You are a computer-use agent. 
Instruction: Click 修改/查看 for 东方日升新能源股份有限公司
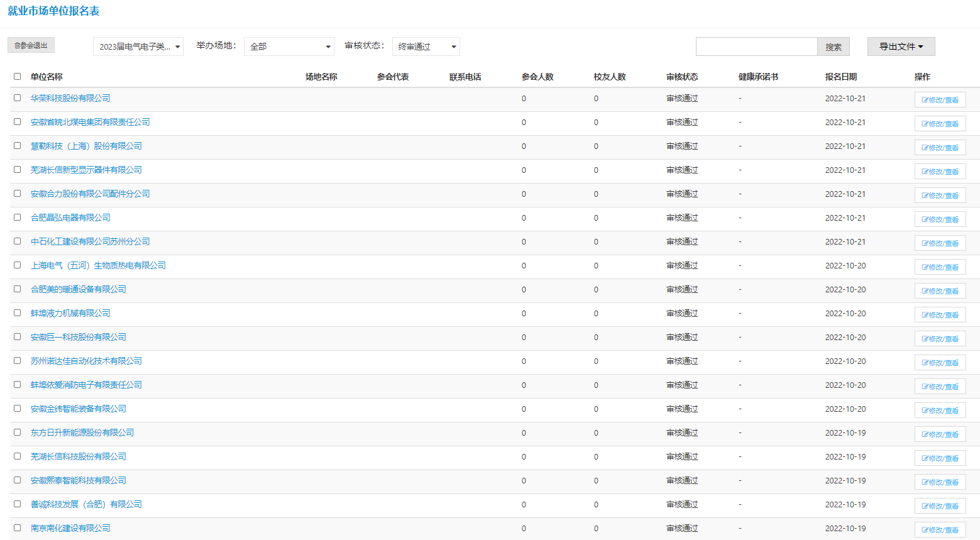click(x=940, y=434)
